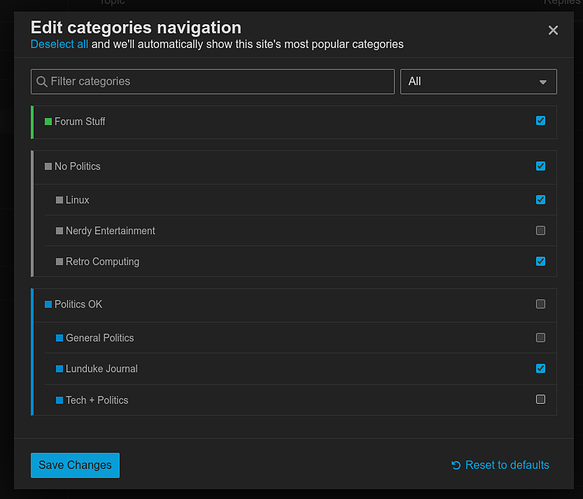Viewport: 583px width, 499px height.
Task: Check the Politics OK category checkbox
Action: click(540, 304)
